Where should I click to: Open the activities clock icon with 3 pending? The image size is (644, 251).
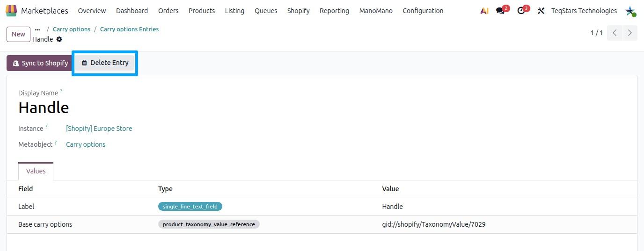521,11
